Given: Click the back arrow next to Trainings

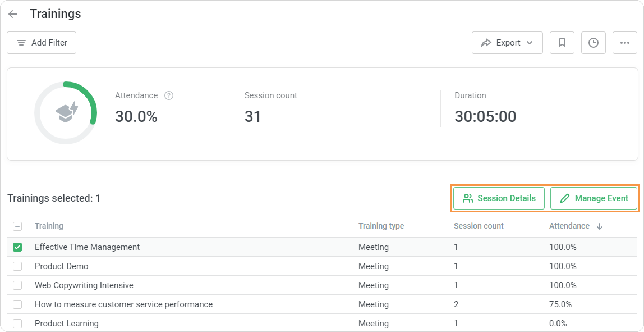Looking at the screenshot, I should pos(13,14).
